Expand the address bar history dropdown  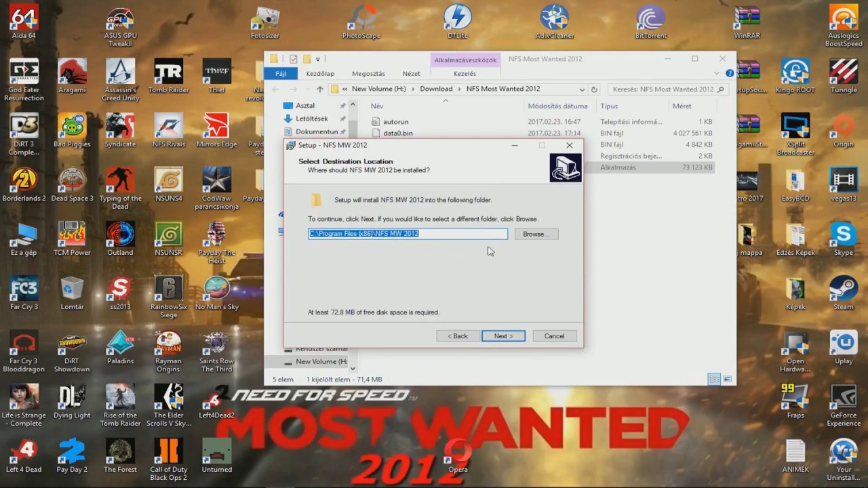pyautogui.click(x=582, y=89)
